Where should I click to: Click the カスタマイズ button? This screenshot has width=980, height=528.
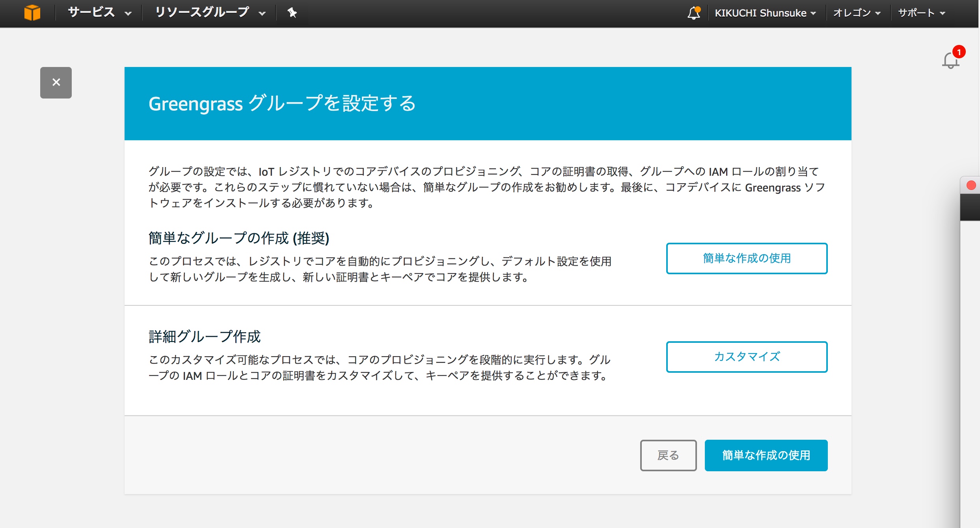click(x=747, y=357)
